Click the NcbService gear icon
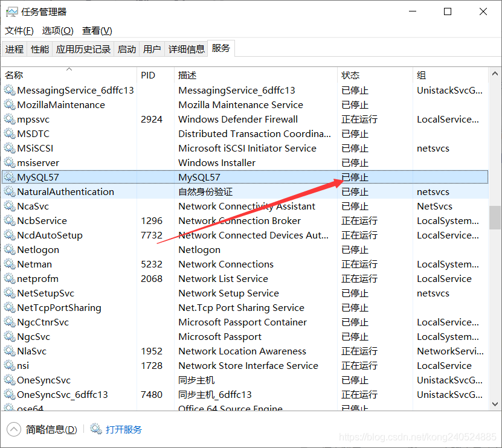Viewport: 502px width, 448px height. 10,220
